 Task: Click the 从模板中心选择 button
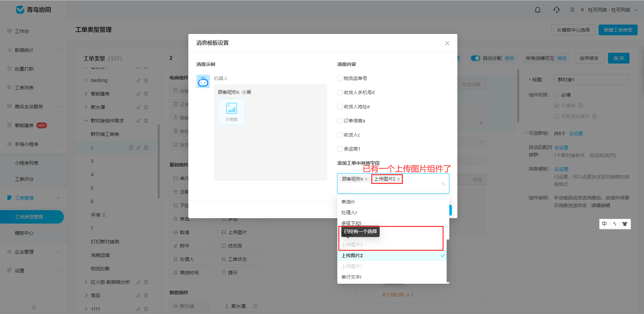tap(573, 30)
